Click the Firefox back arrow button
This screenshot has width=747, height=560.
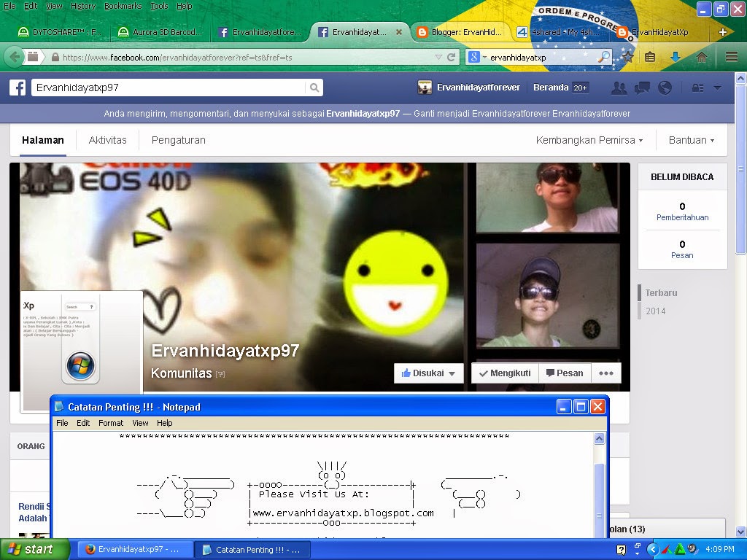tap(15, 57)
